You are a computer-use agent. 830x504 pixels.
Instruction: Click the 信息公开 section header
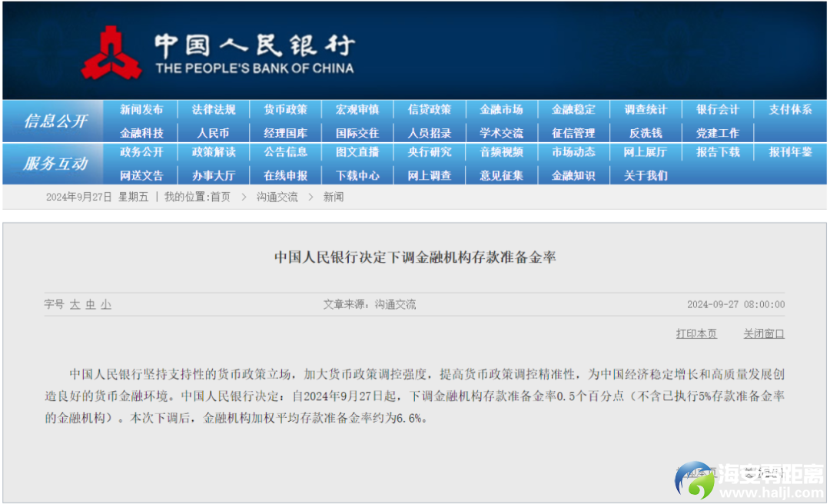[x=55, y=121]
